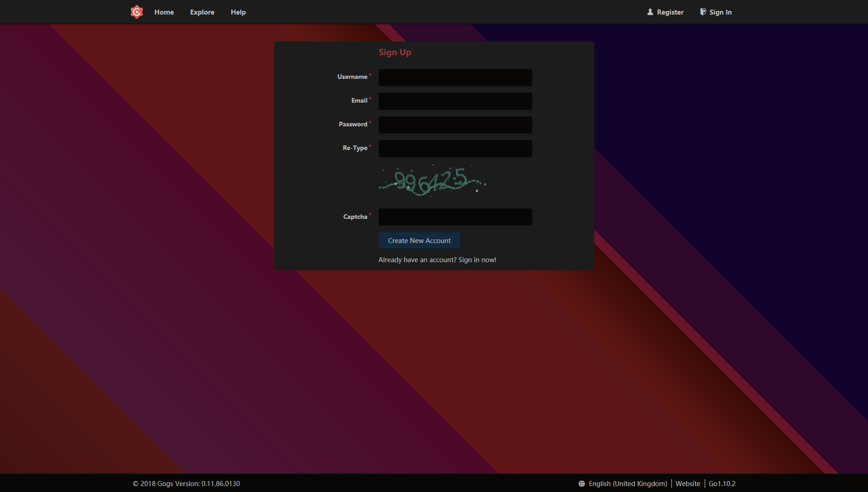
Task: Click the globe icon in the footer
Action: click(582, 484)
